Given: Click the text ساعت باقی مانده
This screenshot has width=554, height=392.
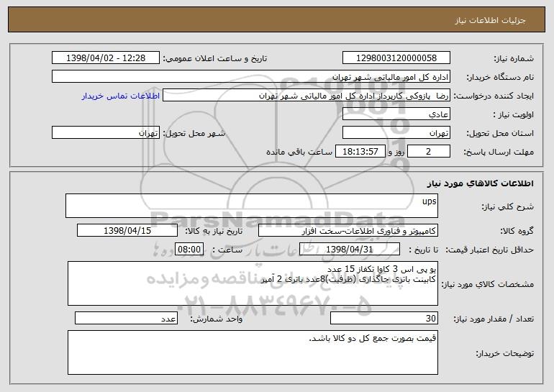Looking at the screenshot, I should [x=299, y=152].
